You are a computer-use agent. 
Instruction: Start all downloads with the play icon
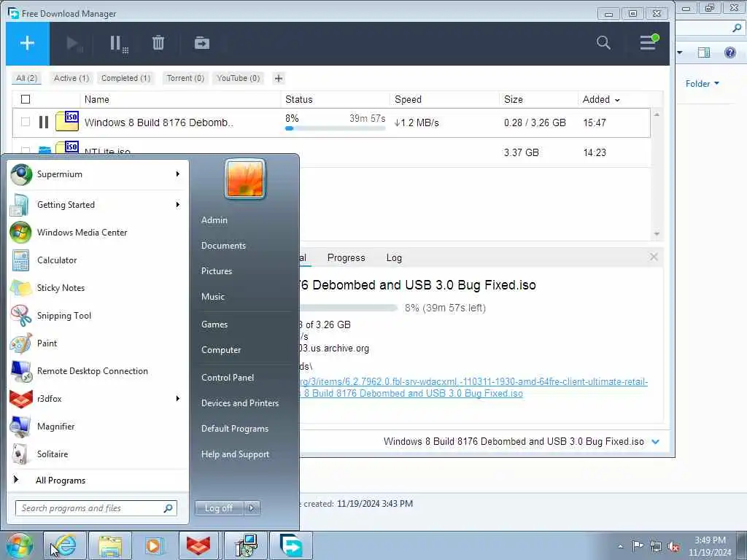[74, 44]
